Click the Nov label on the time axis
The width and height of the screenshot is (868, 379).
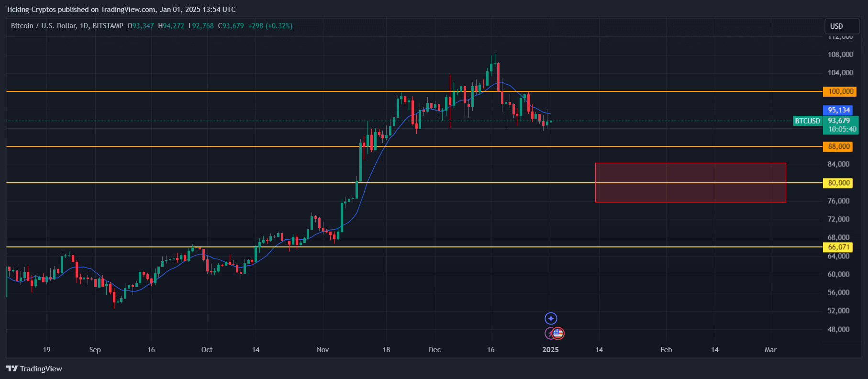(x=323, y=350)
